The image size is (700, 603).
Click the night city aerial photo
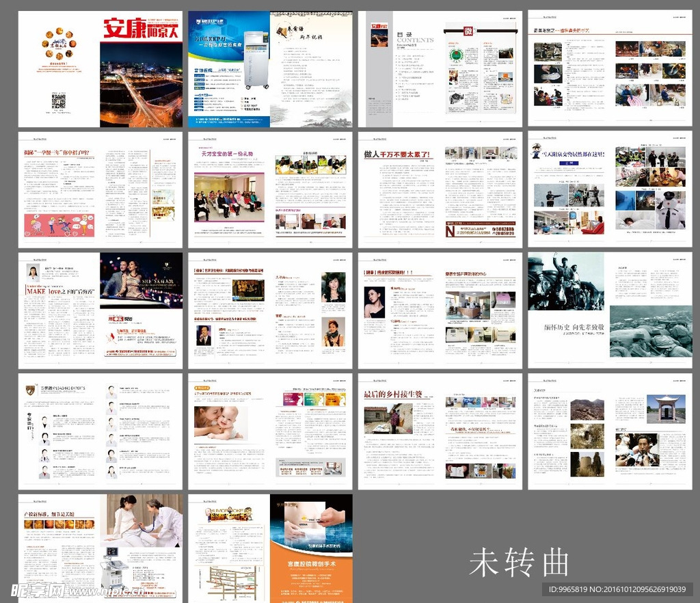click(x=141, y=85)
